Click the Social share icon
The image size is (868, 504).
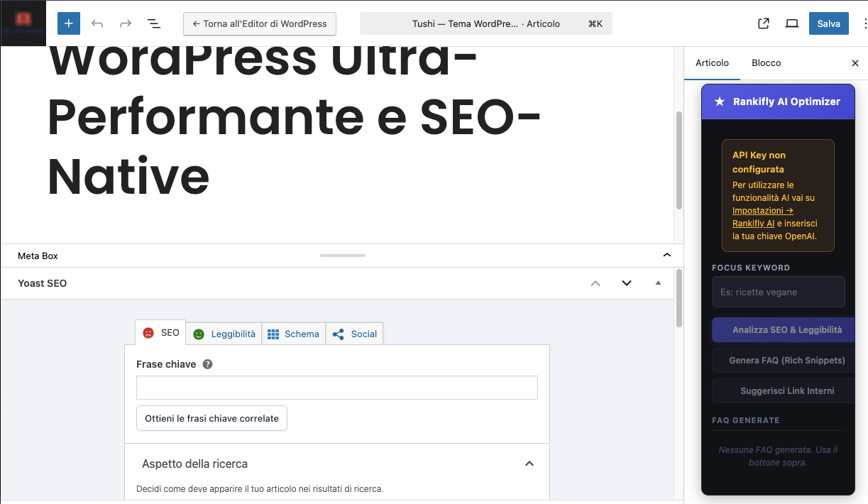339,334
